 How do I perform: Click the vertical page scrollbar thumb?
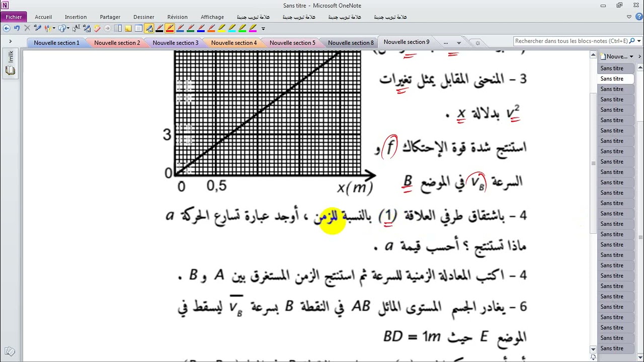(x=593, y=162)
